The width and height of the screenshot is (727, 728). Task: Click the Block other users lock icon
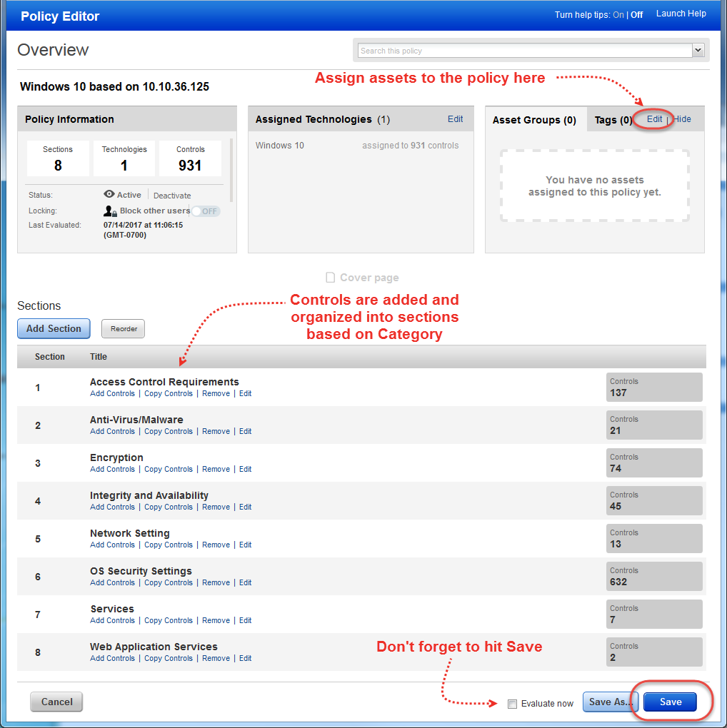click(x=109, y=211)
